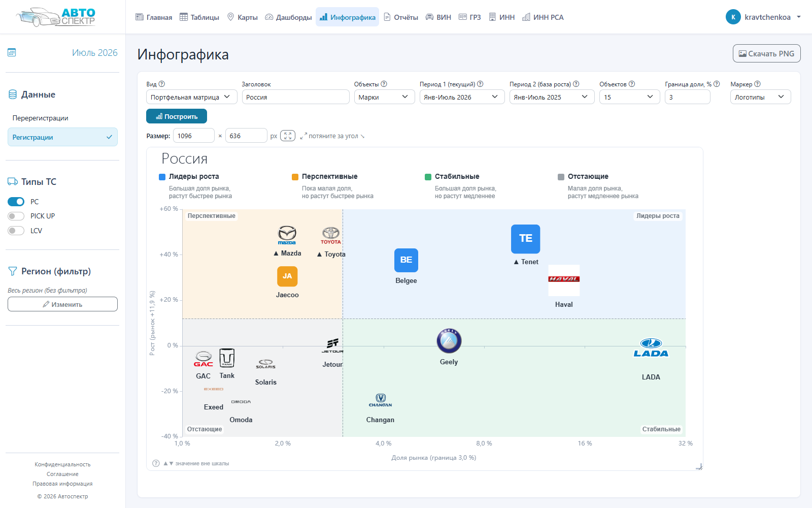Click the help icon next to Объектов
This screenshot has width=812, height=508.
[632, 84]
